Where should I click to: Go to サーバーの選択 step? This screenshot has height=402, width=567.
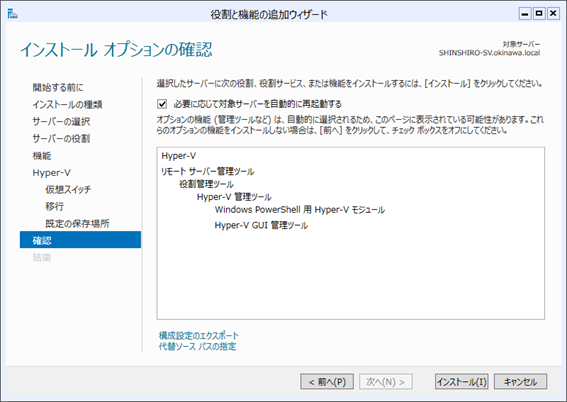pyautogui.click(x=61, y=121)
